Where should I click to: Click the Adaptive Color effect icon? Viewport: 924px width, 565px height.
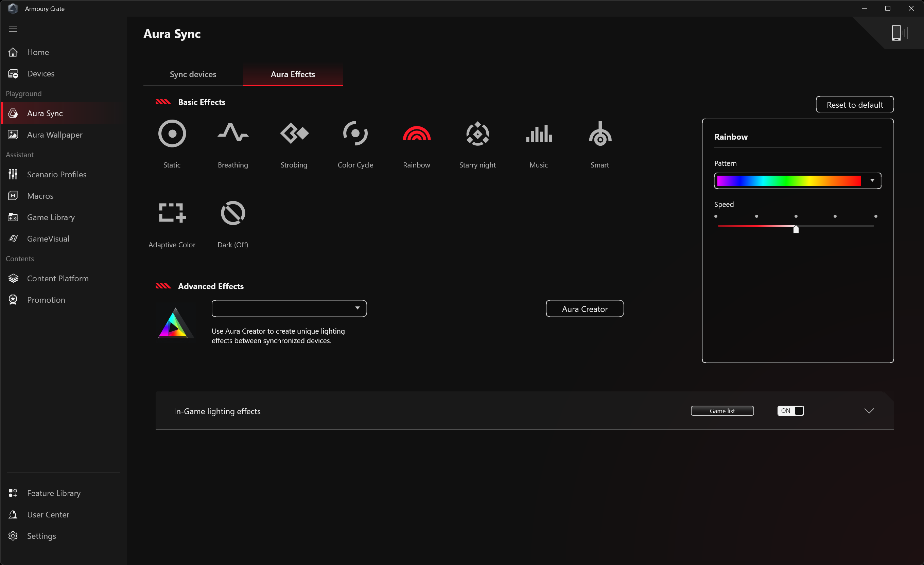(172, 213)
